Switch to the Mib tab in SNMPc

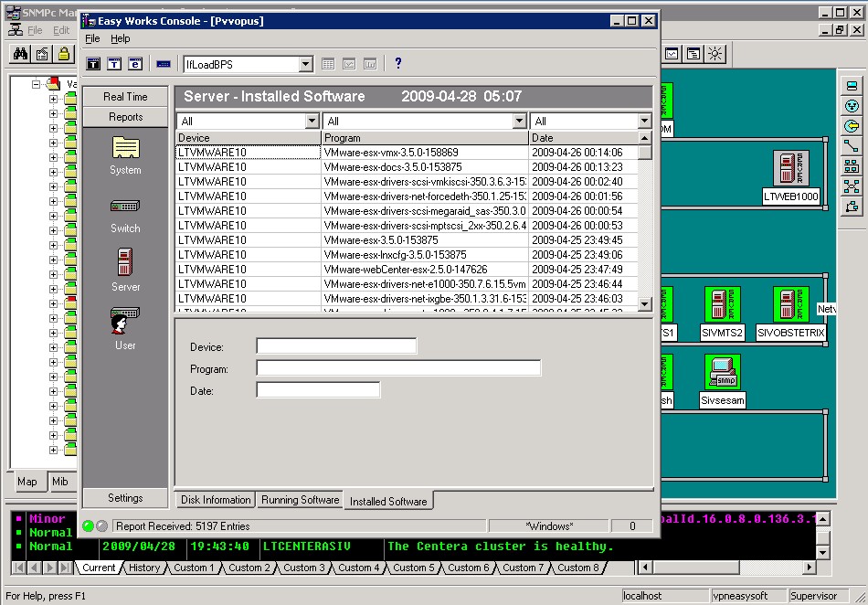(x=59, y=482)
